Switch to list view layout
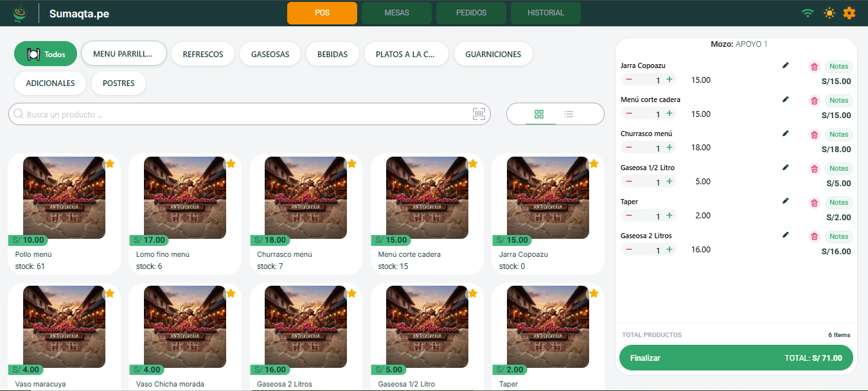Image resolution: width=868 pixels, height=391 pixels. 569,114
